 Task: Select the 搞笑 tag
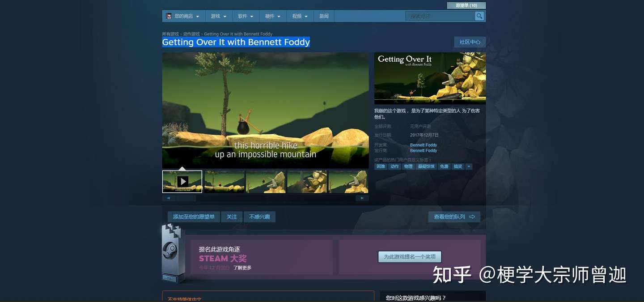(x=458, y=166)
